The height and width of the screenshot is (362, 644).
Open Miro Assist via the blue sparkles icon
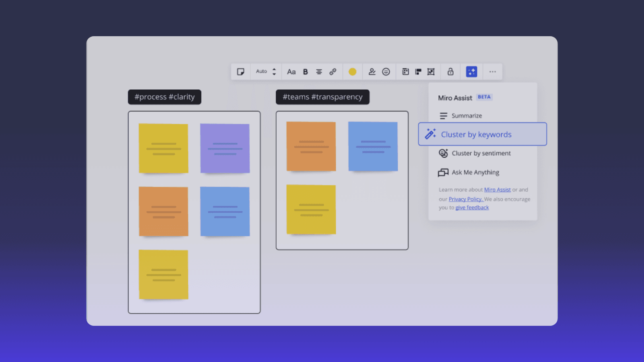tap(471, 72)
